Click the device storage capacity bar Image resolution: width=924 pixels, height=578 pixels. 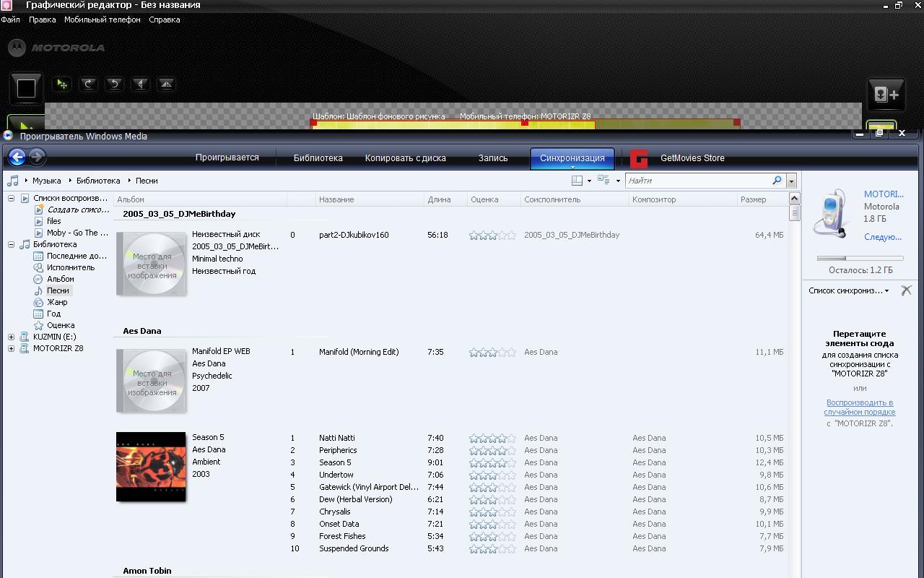pos(860,258)
